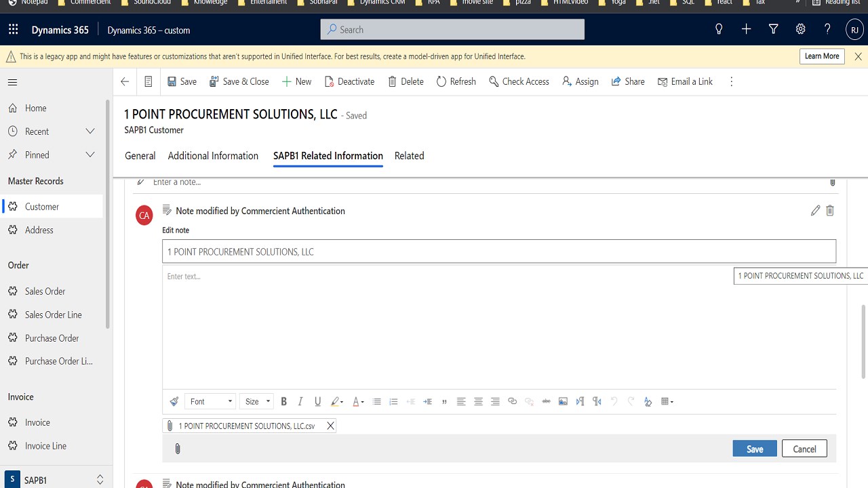
Task: Open the Related tab
Action: (410, 156)
